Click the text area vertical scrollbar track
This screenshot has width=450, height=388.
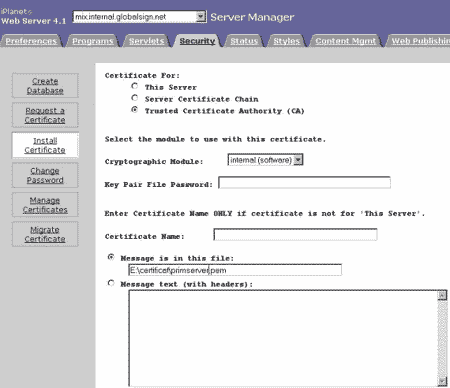point(442,338)
